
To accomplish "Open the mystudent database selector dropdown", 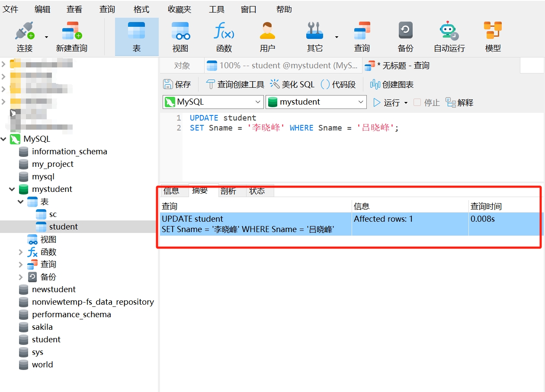I will click(x=316, y=102).
